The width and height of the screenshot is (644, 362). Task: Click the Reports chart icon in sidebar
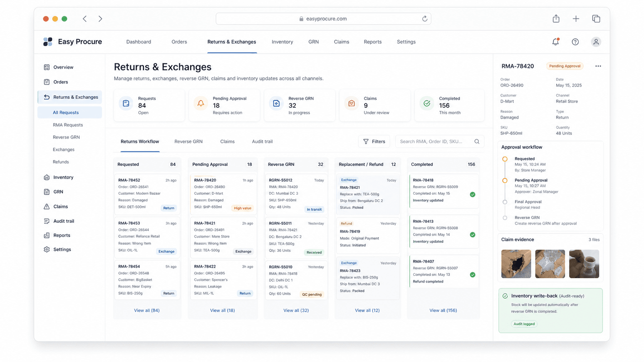tap(47, 235)
